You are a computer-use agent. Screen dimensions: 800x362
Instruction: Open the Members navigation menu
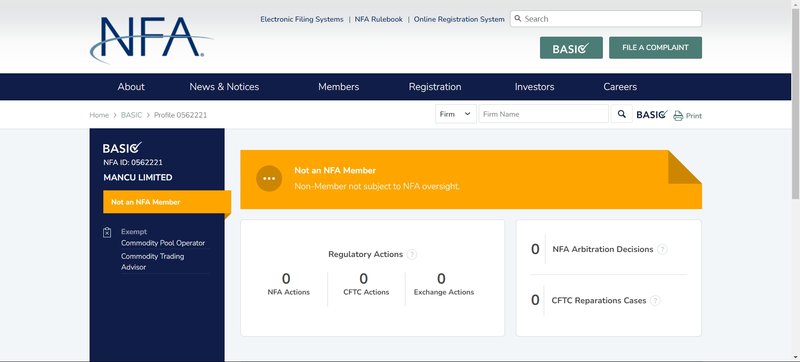pyautogui.click(x=339, y=87)
